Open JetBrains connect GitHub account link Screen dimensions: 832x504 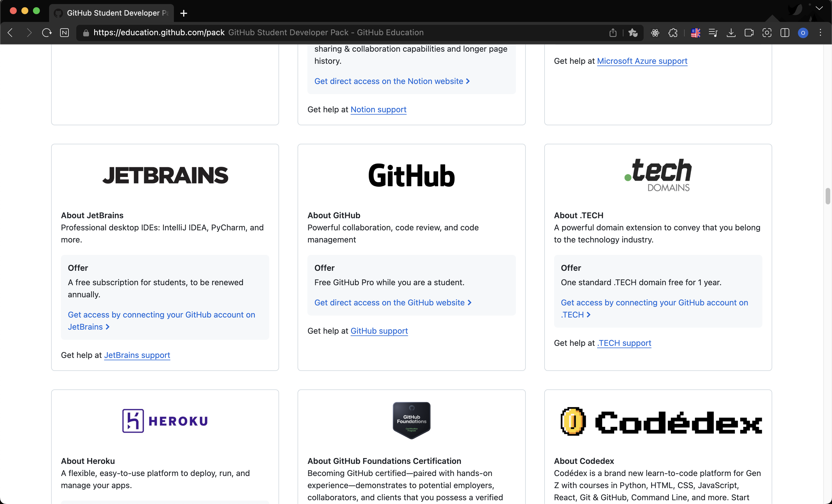[x=161, y=321]
